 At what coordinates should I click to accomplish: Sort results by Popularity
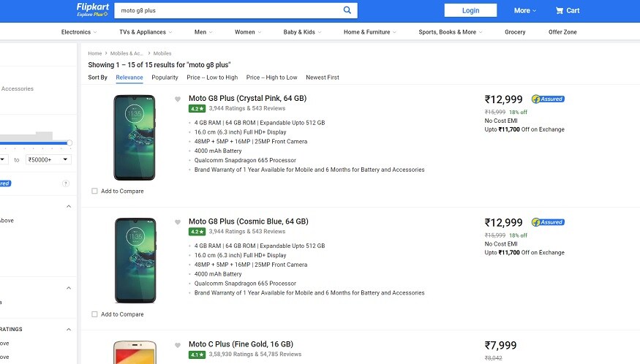point(165,77)
